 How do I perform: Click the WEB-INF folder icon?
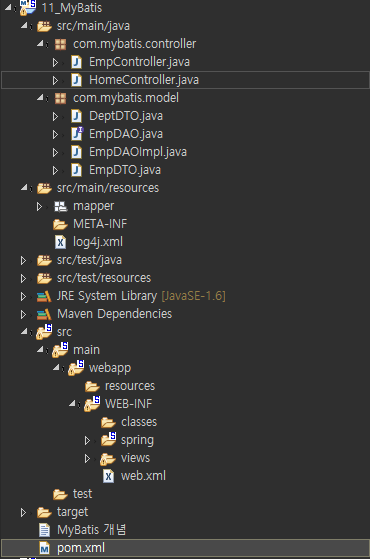[x=92, y=404]
